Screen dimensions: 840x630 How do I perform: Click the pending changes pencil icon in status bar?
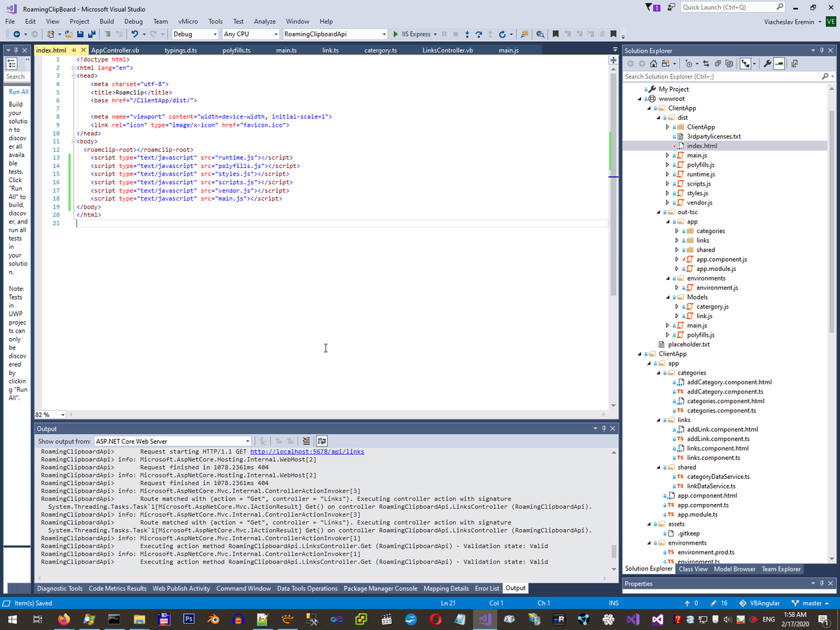pyautogui.click(x=713, y=603)
